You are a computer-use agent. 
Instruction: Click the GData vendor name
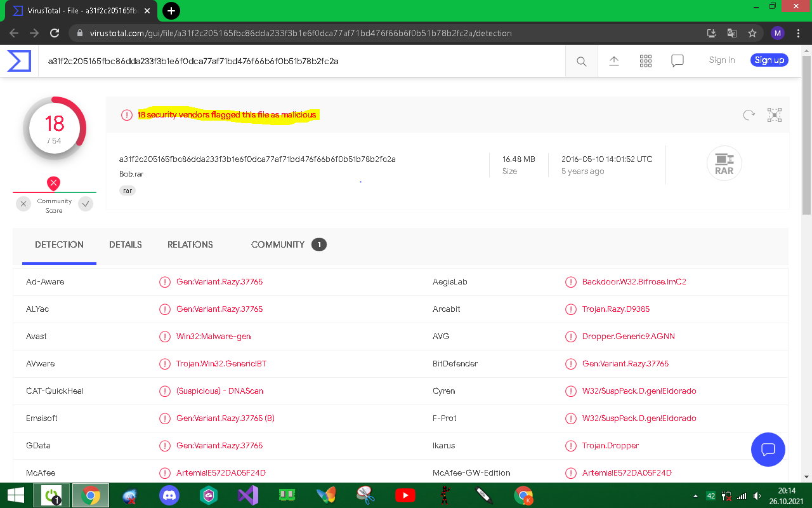(38, 446)
